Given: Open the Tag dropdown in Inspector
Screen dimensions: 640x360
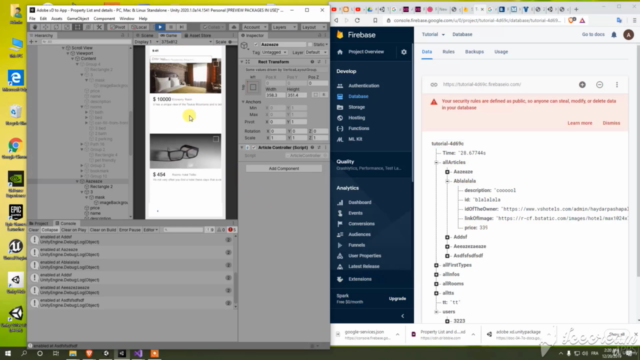Looking at the screenshot, I should point(274,52).
